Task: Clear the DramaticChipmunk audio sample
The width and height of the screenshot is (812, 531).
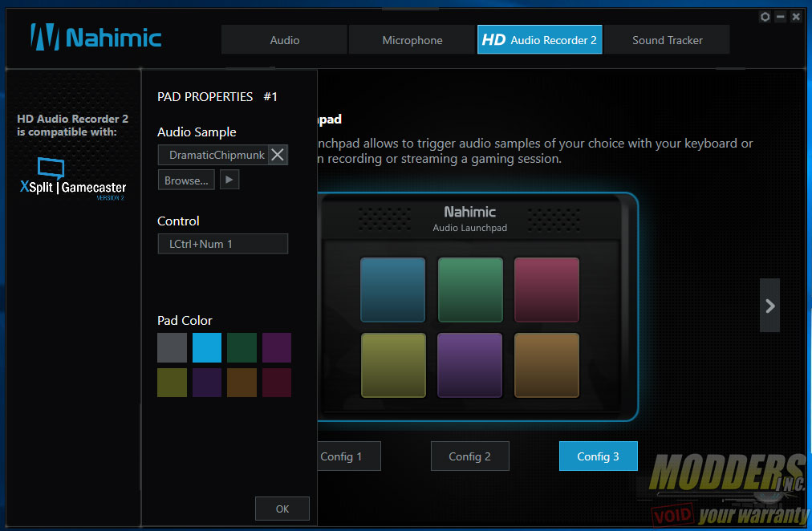Action: [x=278, y=155]
